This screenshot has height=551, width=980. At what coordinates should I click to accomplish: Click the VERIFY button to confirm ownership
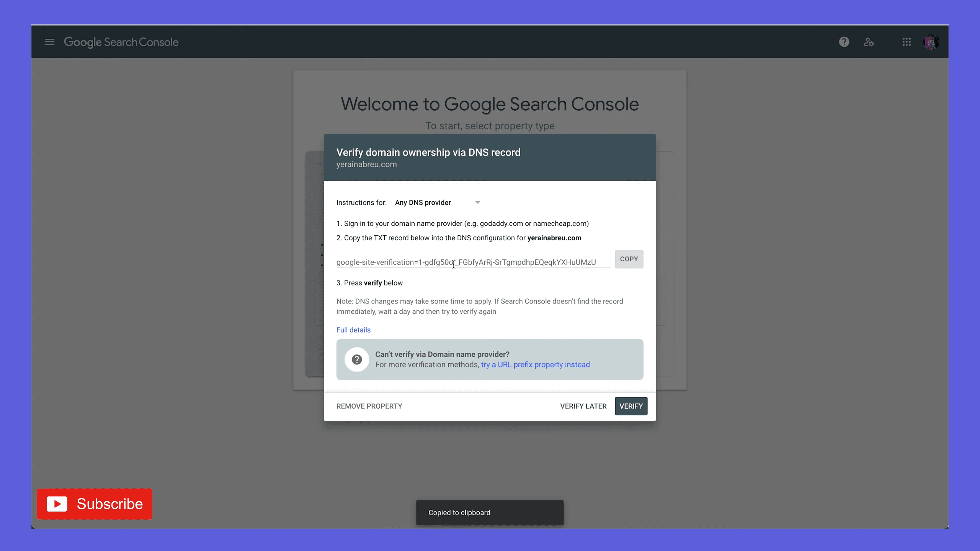point(630,406)
